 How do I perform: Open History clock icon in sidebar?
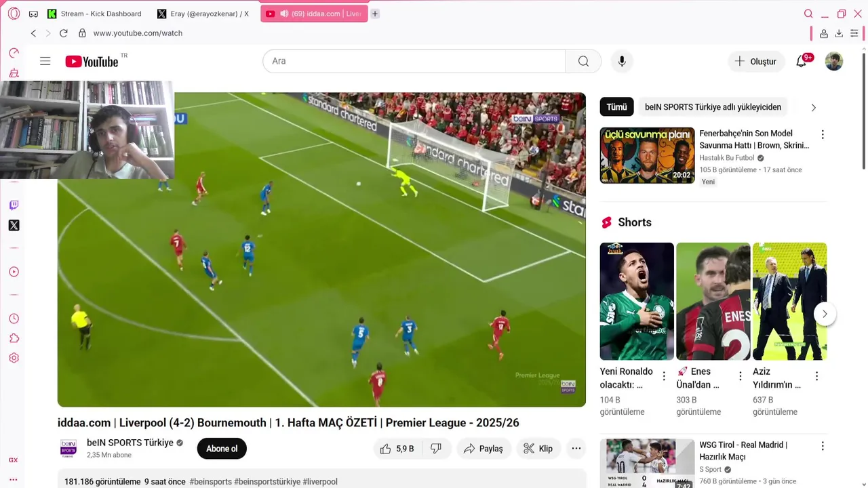pyautogui.click(x=14, y=319)
